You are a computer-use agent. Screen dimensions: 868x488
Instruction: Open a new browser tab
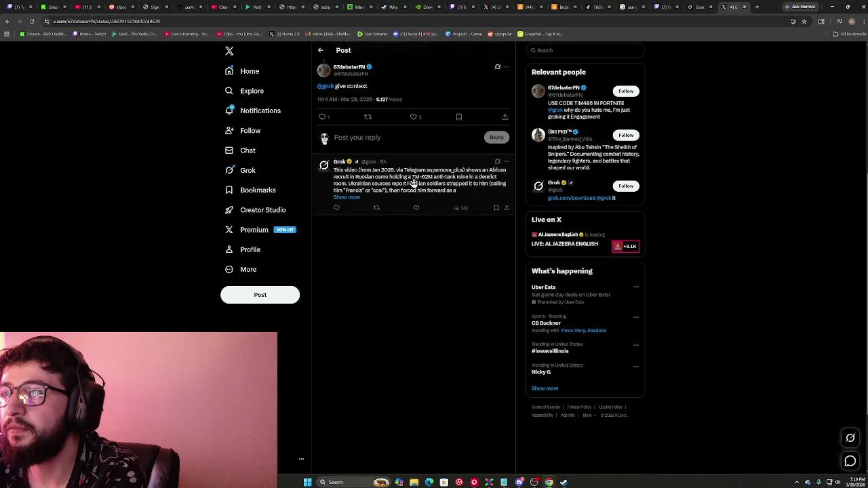757,7
